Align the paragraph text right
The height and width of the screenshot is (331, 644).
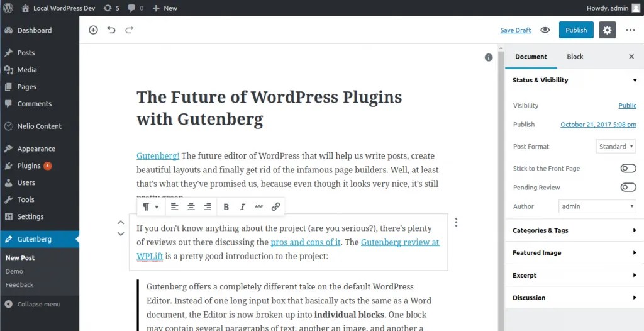click(x=208, y=207)
